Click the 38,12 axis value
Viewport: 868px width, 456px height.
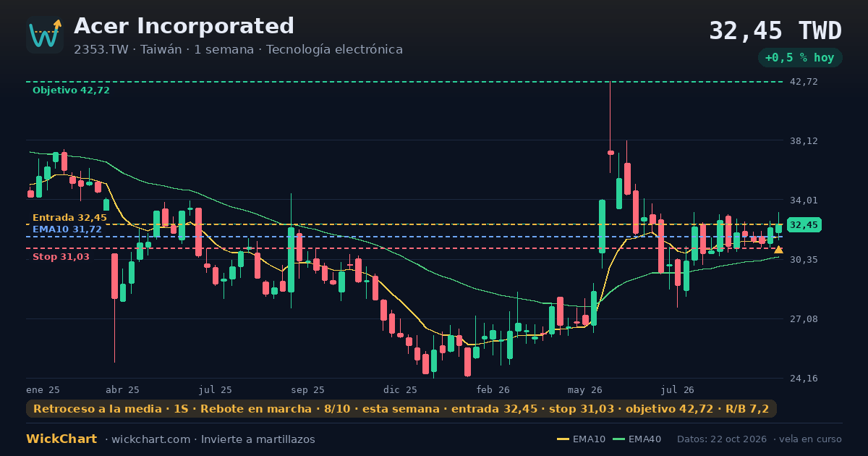coord(804,141)
